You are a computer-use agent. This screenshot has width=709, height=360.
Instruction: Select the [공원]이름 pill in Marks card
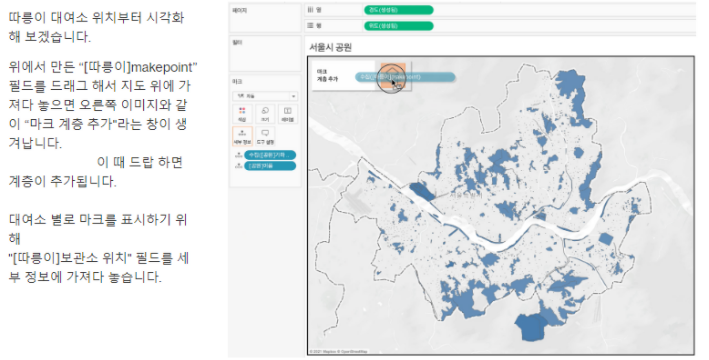[270, 166]
